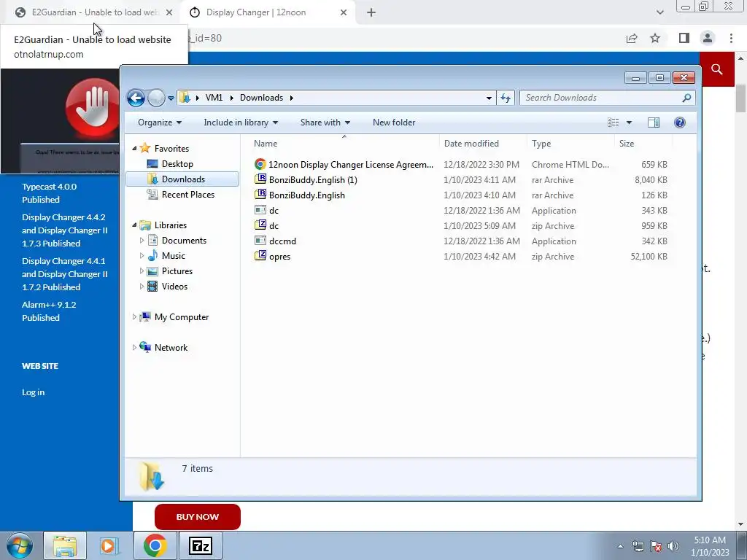The image size is (747, 560).
Task: Expand the Network node
Action: pos(134,348)
